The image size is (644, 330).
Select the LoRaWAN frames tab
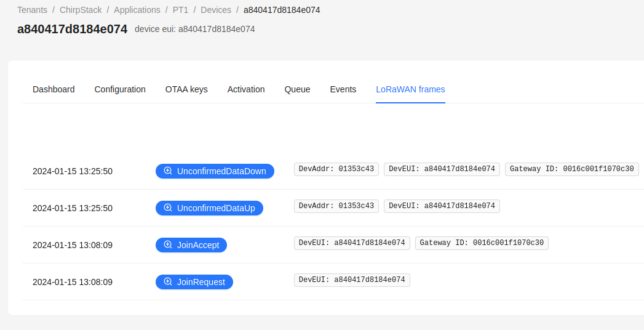point(410,89)
